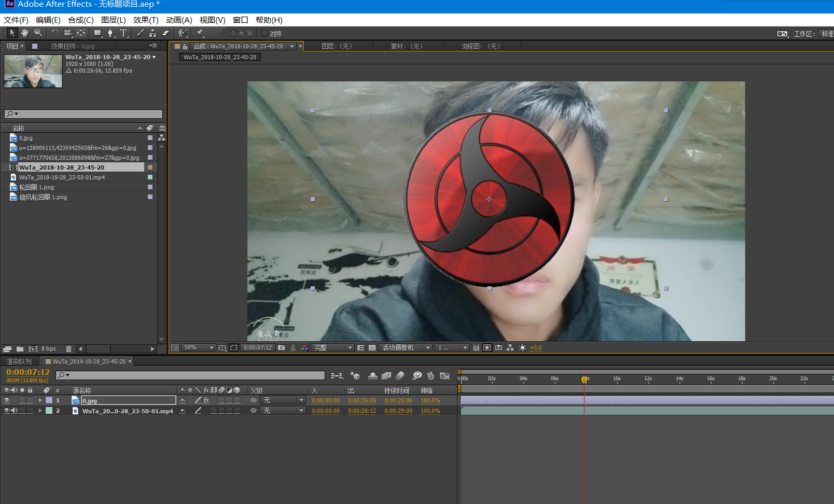Select the Pen tool

110,33
